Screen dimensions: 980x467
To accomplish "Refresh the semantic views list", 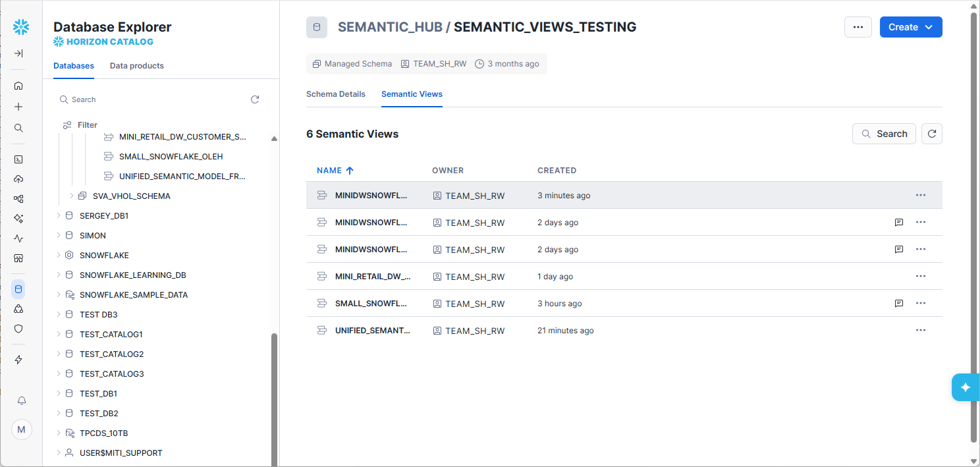I will [931, 134].
